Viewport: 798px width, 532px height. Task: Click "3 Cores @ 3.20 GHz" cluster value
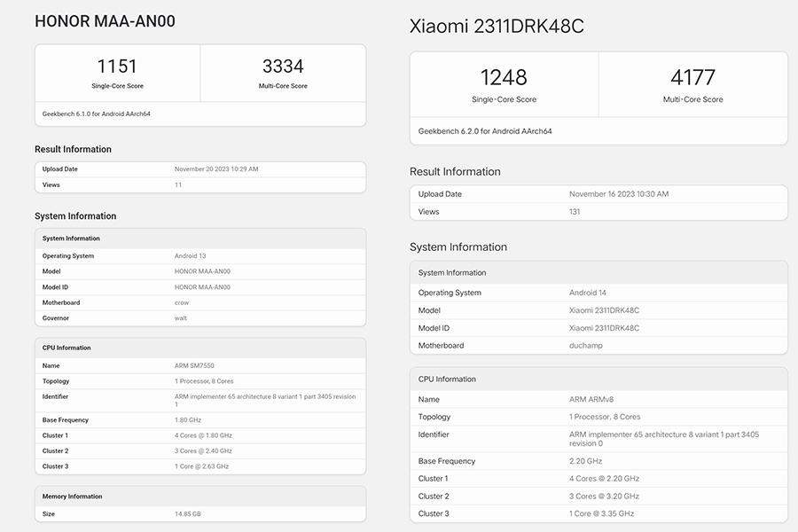click(604, 497)
